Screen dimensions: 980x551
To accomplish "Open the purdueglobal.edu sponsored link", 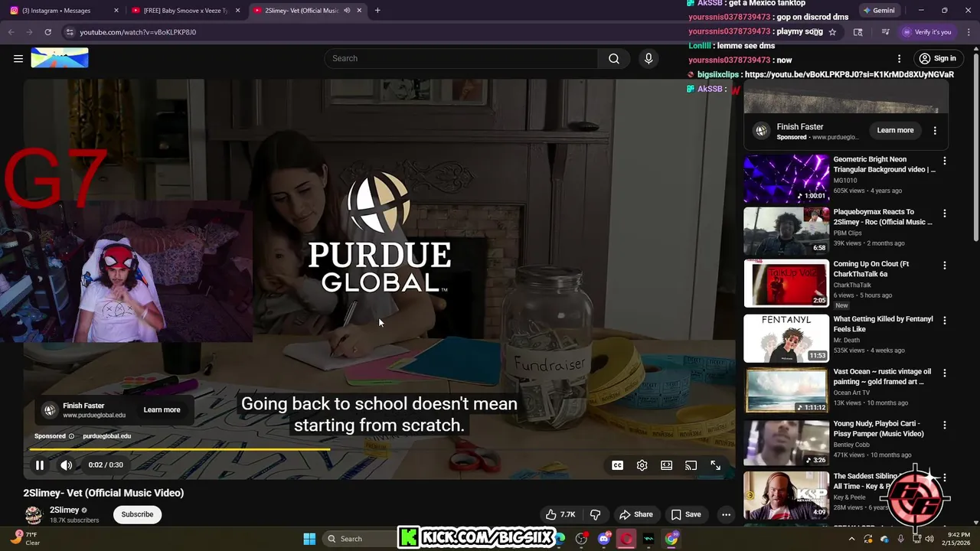I will tap(106, 436).
